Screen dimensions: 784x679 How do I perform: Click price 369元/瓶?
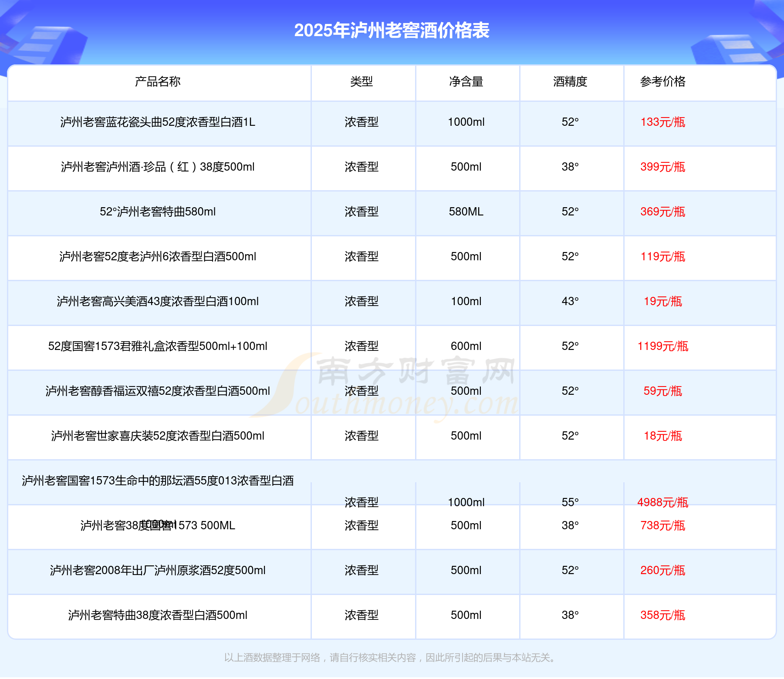663,212
